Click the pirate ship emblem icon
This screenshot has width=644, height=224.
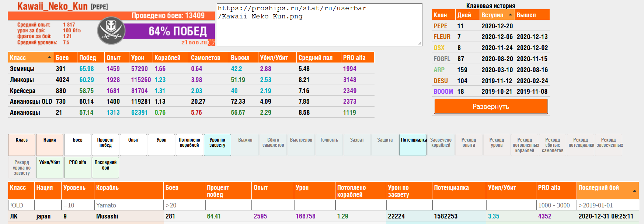click(x=111, y=31)
